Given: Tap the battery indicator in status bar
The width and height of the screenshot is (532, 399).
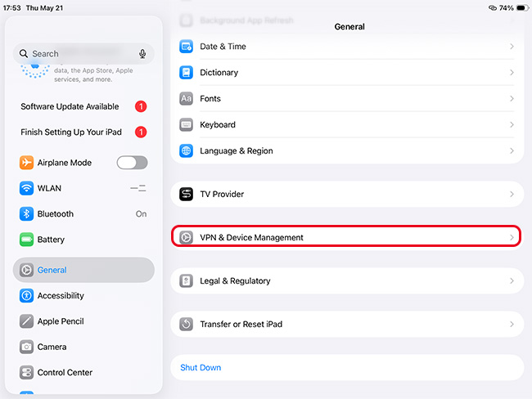Looking at the screenshot, I should [522, 8].
